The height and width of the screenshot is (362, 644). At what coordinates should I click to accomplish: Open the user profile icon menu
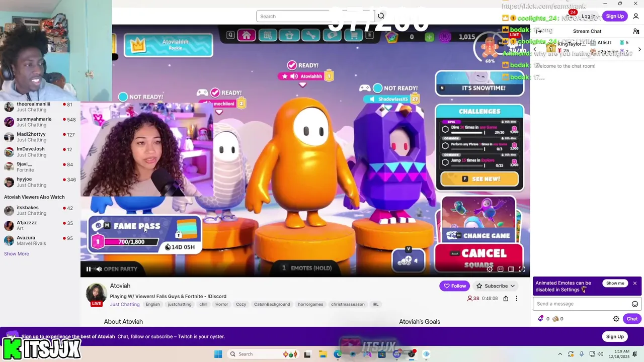(x=636, y=16)
